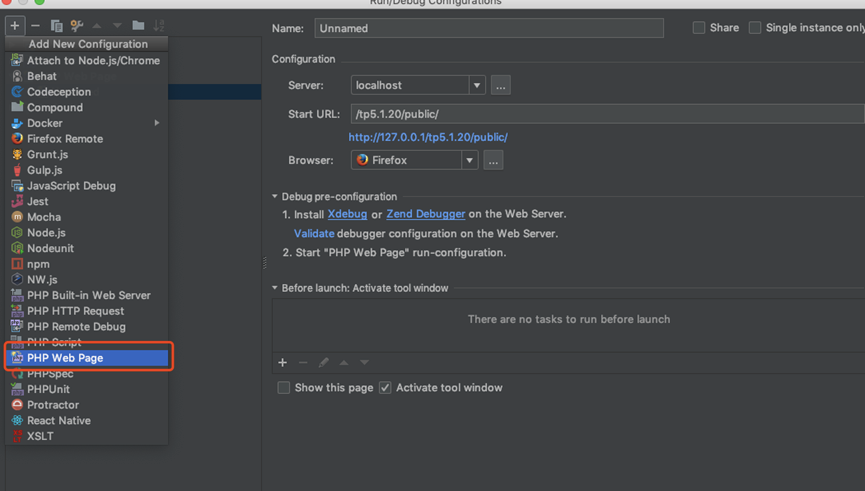Select Protractor configuration type
This screenshot has height=491, width=865.
click(87, 405)
